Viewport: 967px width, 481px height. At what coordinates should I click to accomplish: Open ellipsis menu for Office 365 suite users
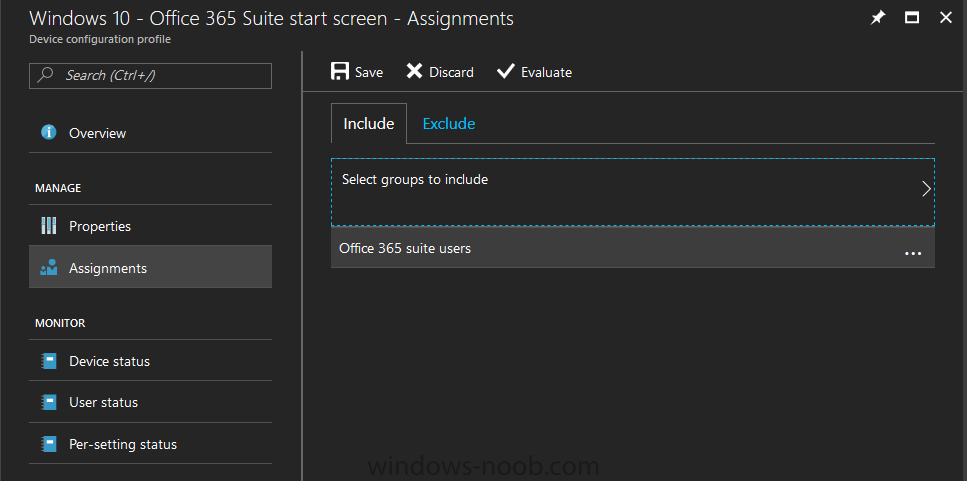tap(913, 253)
